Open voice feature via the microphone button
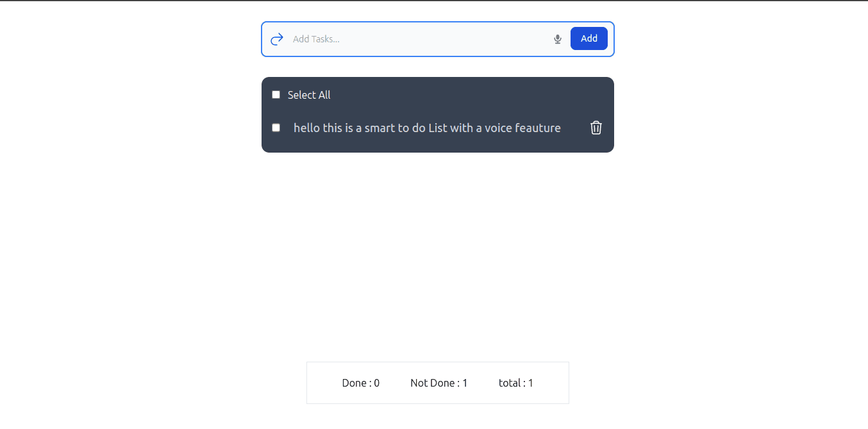Image resolution: width=868 pixels, height=429 pixels. pyautogui.click(x=557, y=38)
